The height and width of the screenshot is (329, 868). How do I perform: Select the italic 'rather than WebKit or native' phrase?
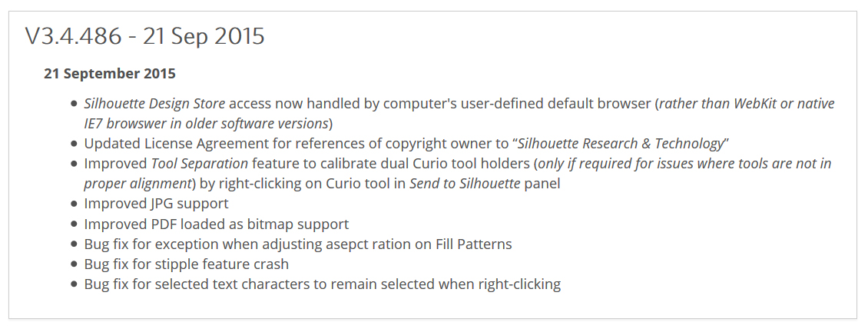(747, 104)
